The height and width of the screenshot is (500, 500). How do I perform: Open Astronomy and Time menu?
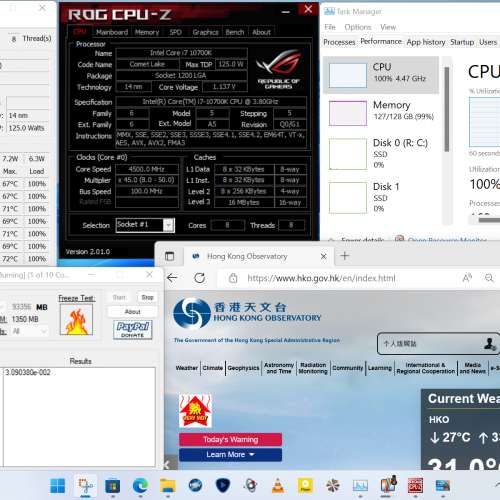(x=279, y=368)
